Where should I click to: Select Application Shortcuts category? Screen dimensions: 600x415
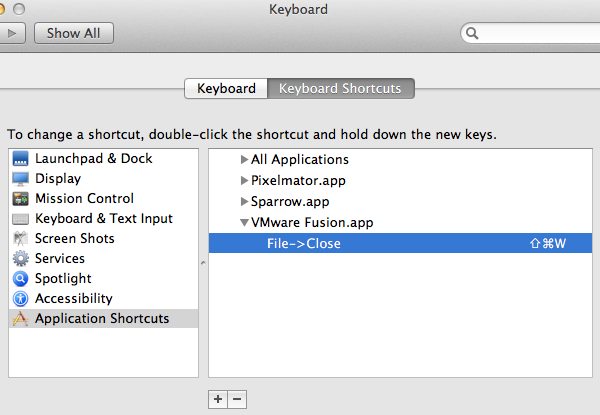point(103,318)
